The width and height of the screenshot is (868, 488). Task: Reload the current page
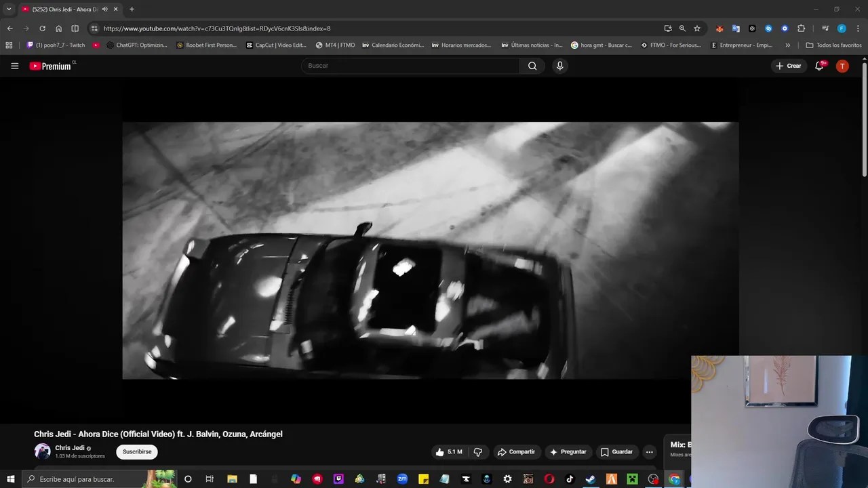coord(42,28)
